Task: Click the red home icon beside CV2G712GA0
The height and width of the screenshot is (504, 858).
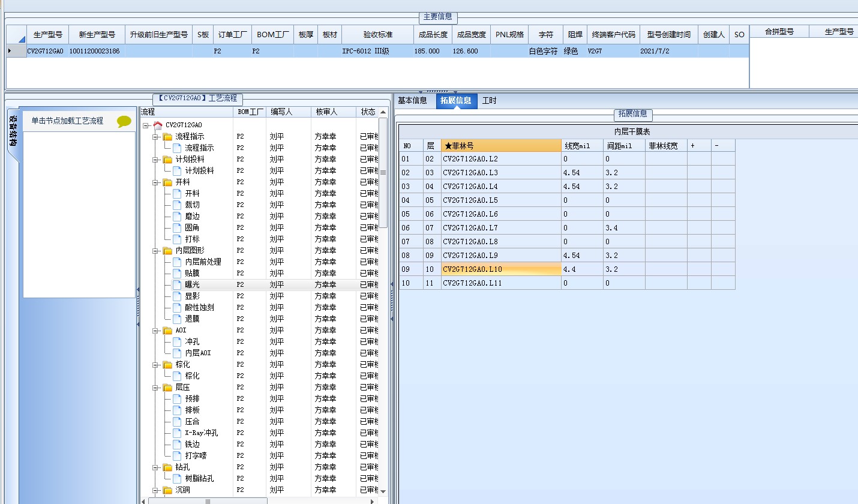Action: [x=158, y=125]
